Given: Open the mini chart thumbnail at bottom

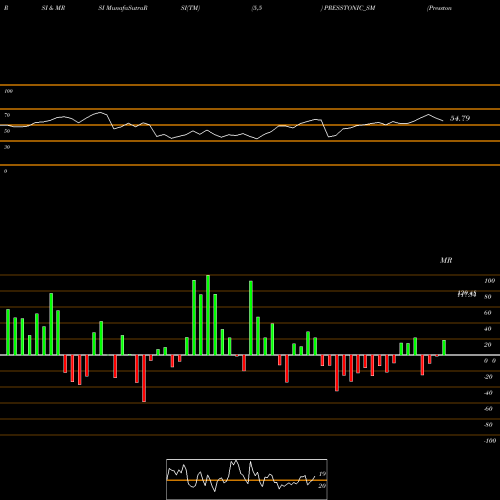Looking at the screenshot, I should coord(247,479).
